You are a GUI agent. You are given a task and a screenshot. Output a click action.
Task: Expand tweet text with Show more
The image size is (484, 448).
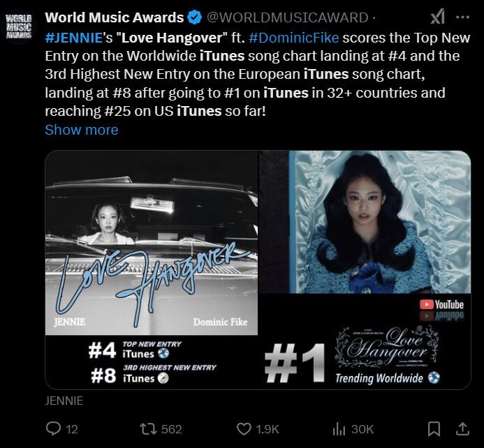[x=82, y=130]
